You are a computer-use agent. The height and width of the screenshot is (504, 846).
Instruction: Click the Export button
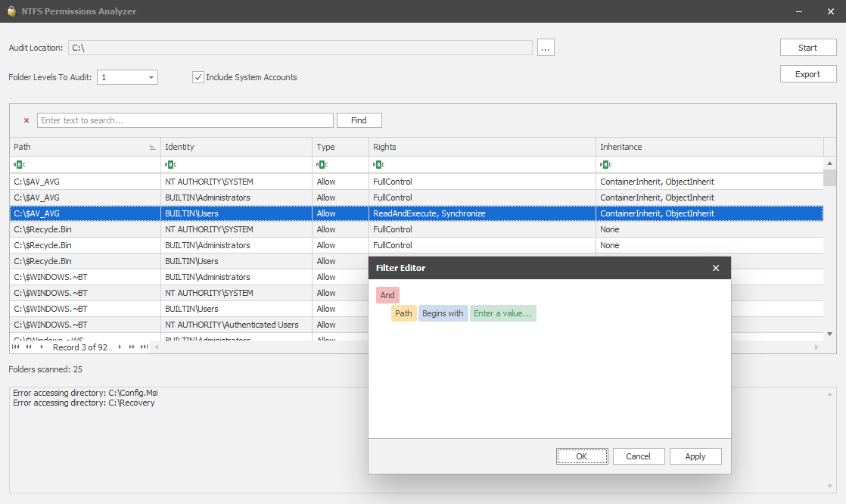click(x=807, y=74)
